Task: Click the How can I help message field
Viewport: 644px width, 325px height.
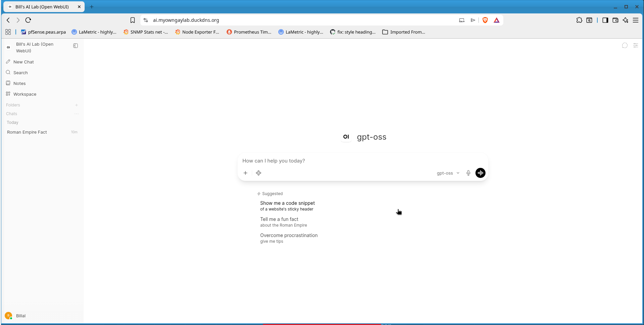Action: (x=363, y=161)
